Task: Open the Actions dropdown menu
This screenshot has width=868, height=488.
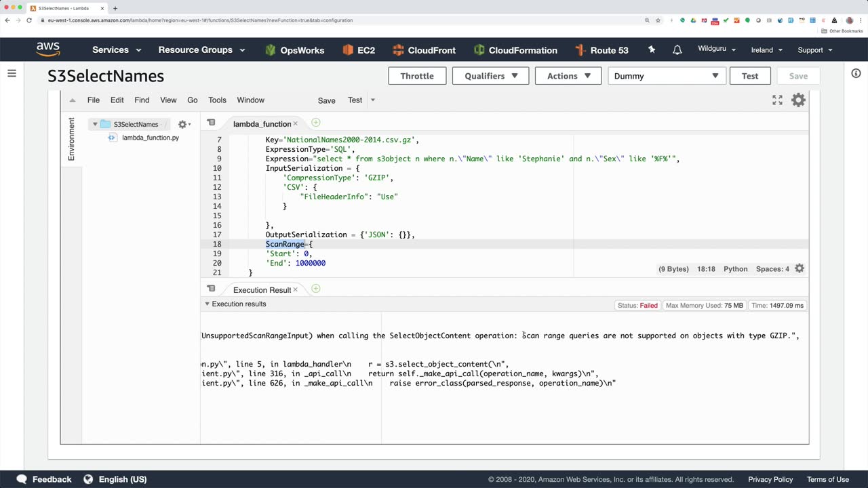Action: point(568,76)
